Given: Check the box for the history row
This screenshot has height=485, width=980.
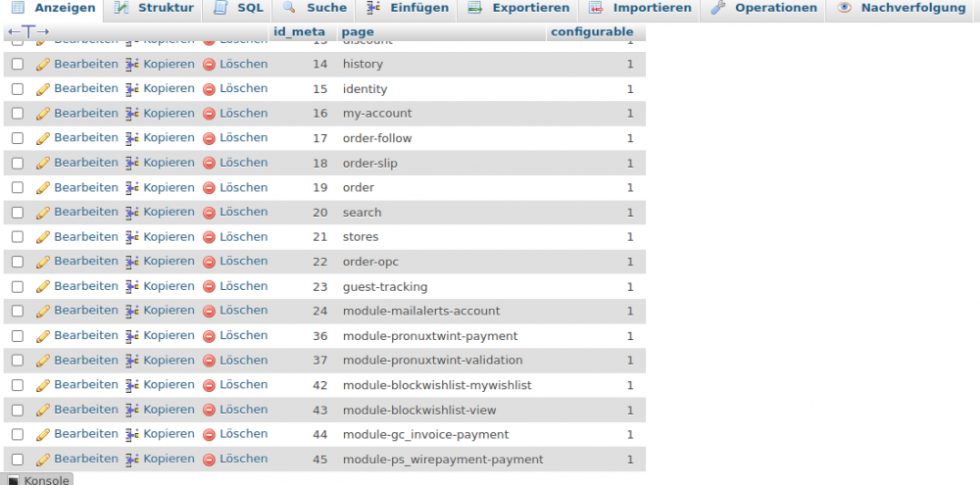Looking at the screenshot, I should point(18,64).
